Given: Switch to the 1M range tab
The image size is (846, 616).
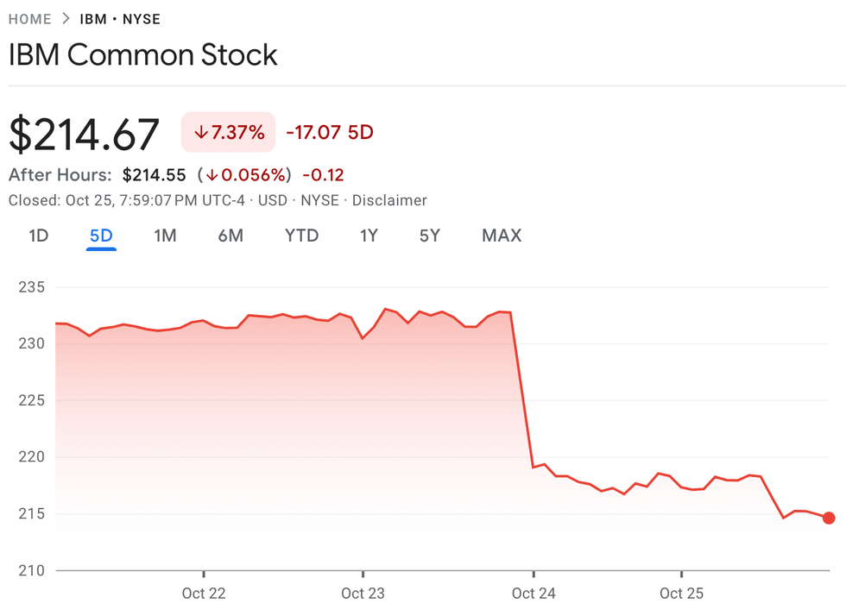Looking at the screenshot, I should point(165,236).
